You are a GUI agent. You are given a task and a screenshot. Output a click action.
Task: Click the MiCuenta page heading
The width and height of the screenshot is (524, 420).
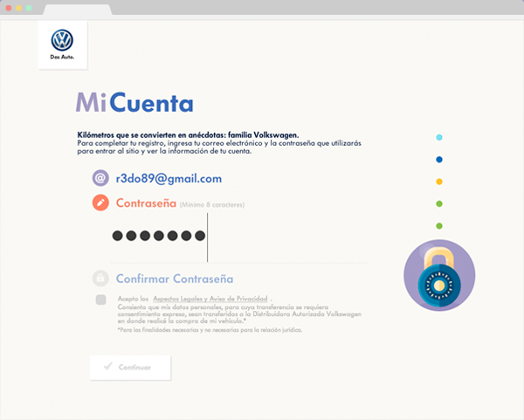[134, 103]
